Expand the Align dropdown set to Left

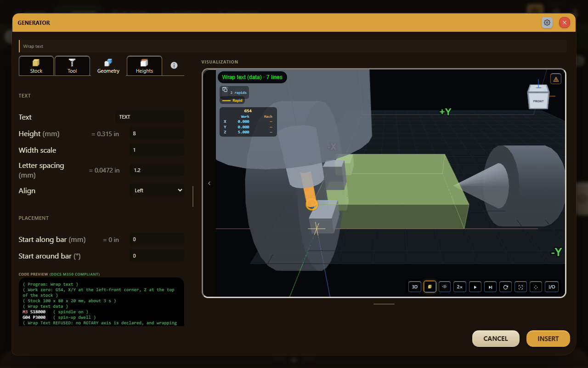point(157,190)
